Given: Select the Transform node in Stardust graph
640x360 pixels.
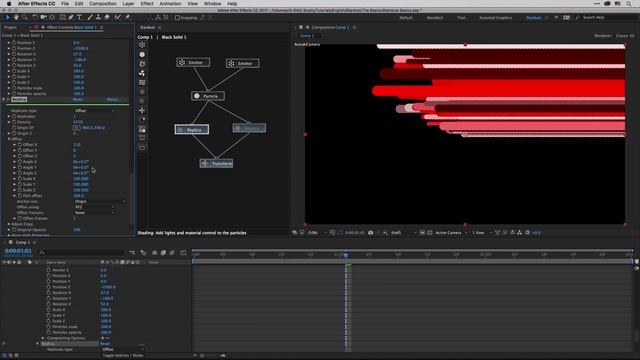Looking at the screenshot, I should 216,163.
